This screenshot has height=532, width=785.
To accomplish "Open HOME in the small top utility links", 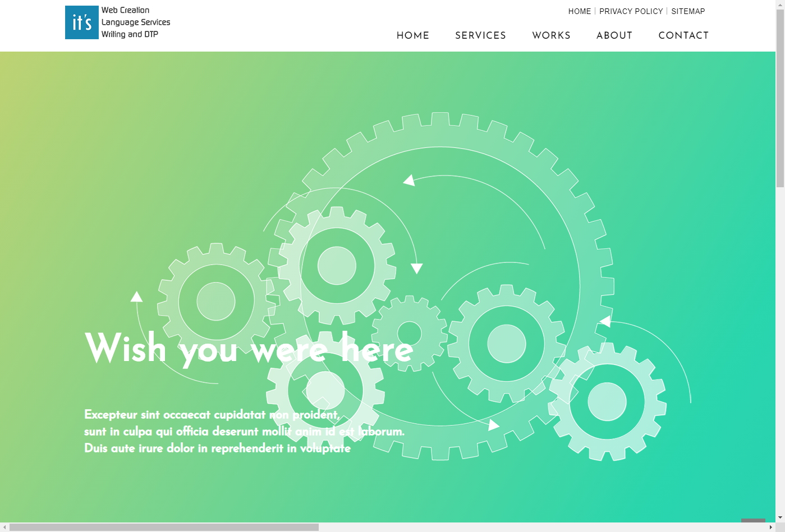I will [x=579, y=11].
